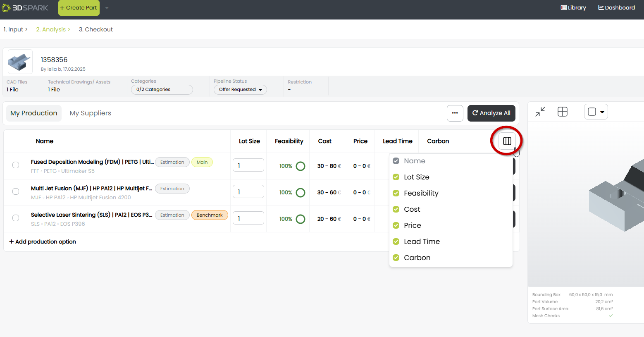The width and height of the screenshot is (644, 337).
Task: Open the Dashboard page
Action: point(617,8)
